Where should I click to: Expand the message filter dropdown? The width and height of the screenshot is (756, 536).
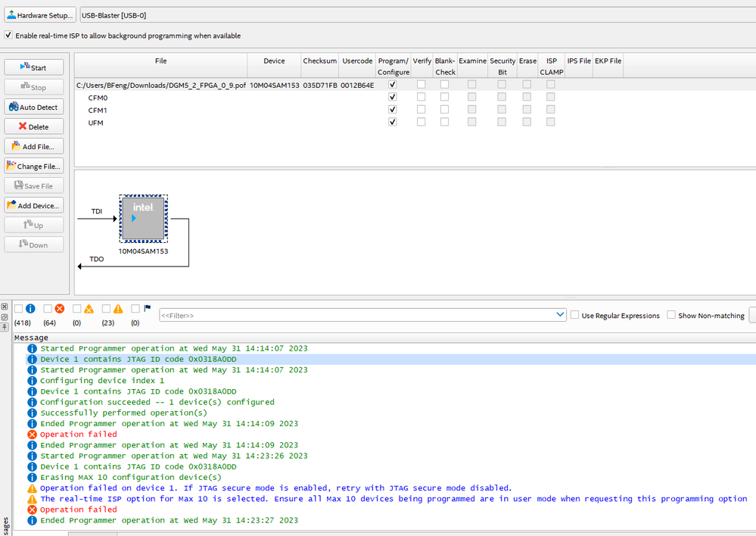pyautogui.click(x=560, y=315)
